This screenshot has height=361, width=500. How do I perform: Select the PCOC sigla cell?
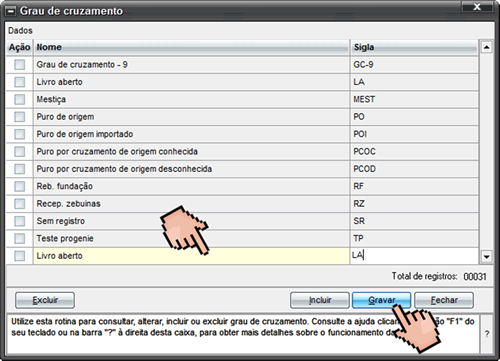pyautogui.click(x=414, y=151)
